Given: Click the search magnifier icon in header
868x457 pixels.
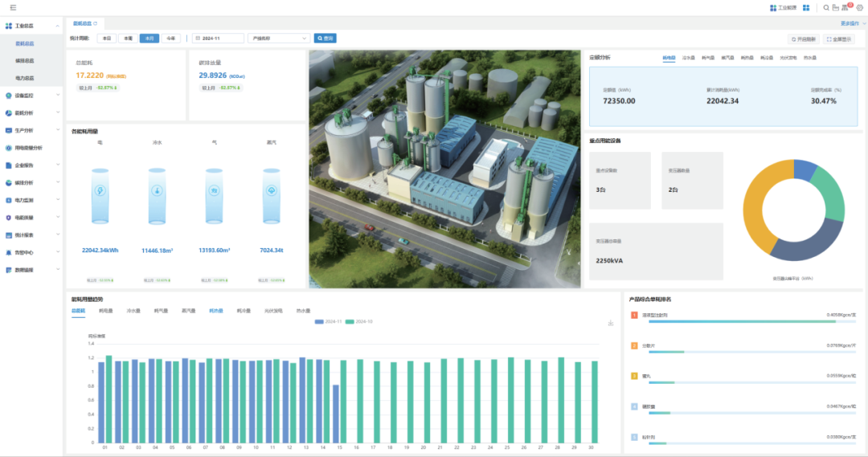Looking at the screenshot, I should (x=826, y=7).
